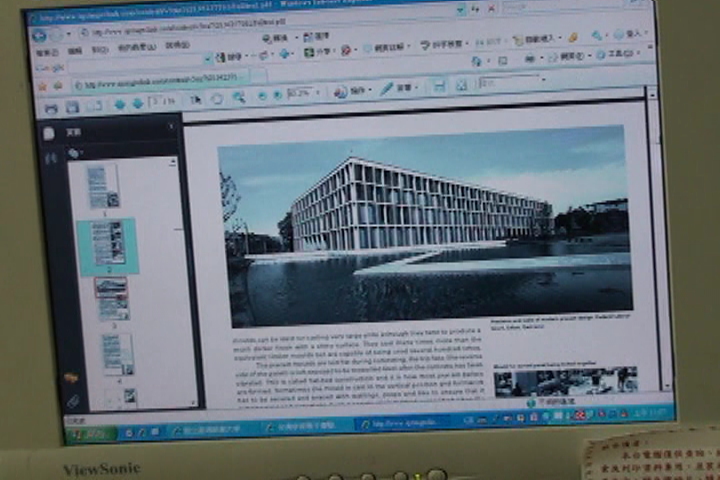The width and height of the screenshot is (720, 480).
Task: Open the Favorites (A) menu in the menu bar
Action: tap(136, 47)
